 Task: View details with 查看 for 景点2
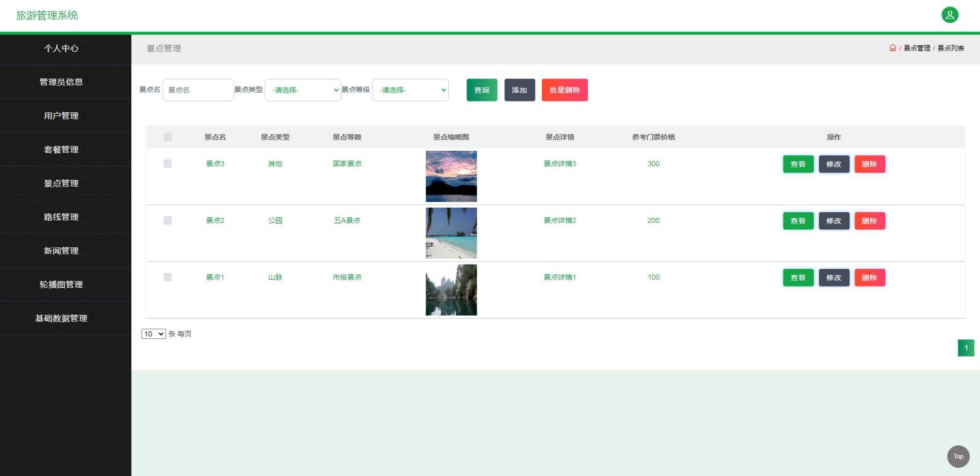[798, 221]
